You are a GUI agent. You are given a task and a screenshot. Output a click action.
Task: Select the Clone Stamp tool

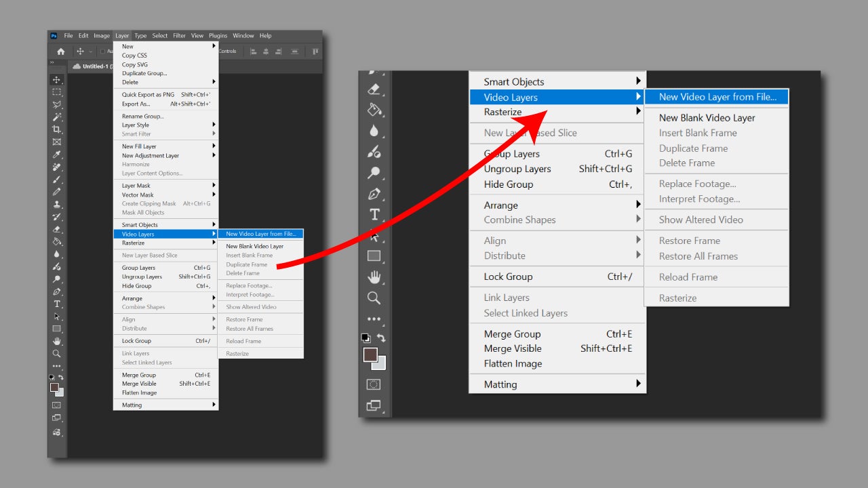click(57, 204)
